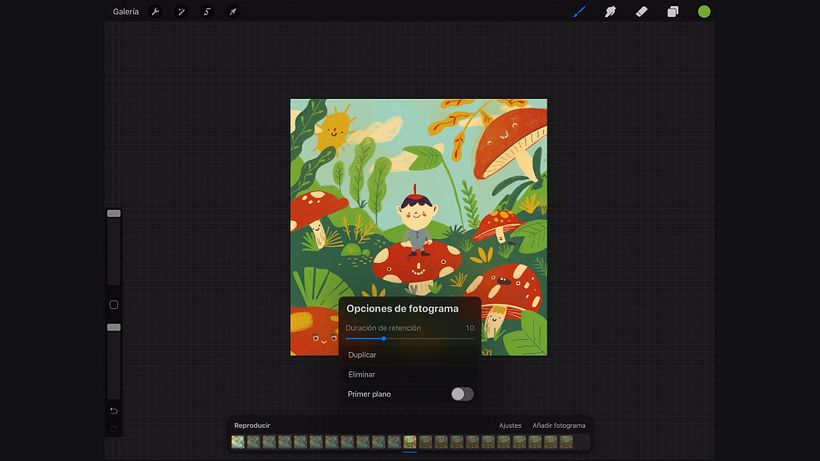
Task: Open Adjustments with the magic wand icon
Action: [x=181, y=11]
